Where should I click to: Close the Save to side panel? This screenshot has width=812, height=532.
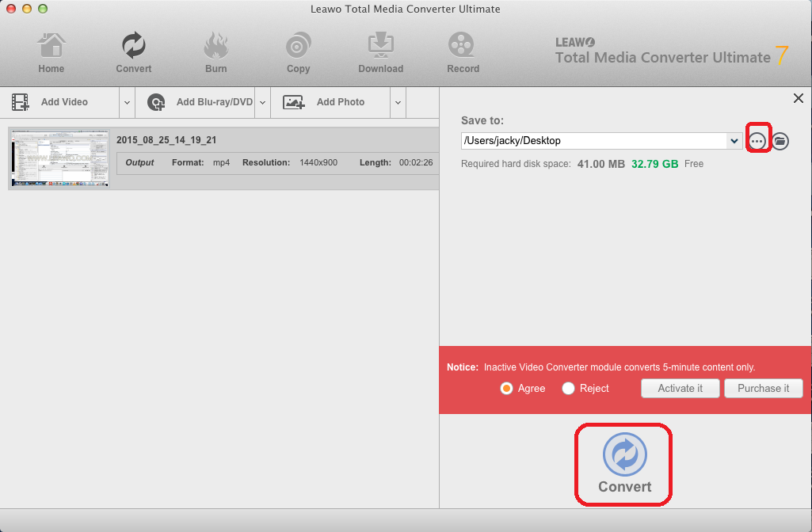pyautogui.click(x=798, y=98)
